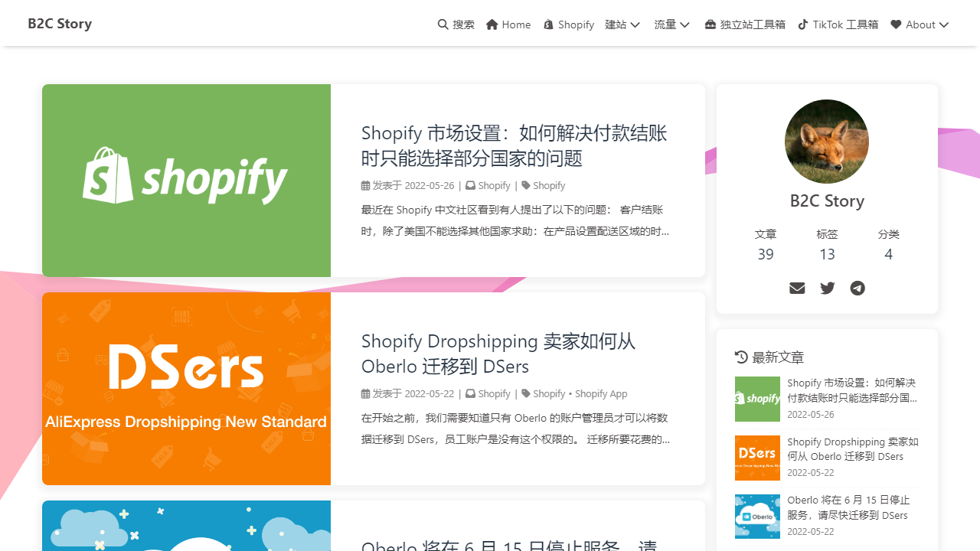Click Shopify tag of first post
980x551 pixels.
click(x=549, y=185)
